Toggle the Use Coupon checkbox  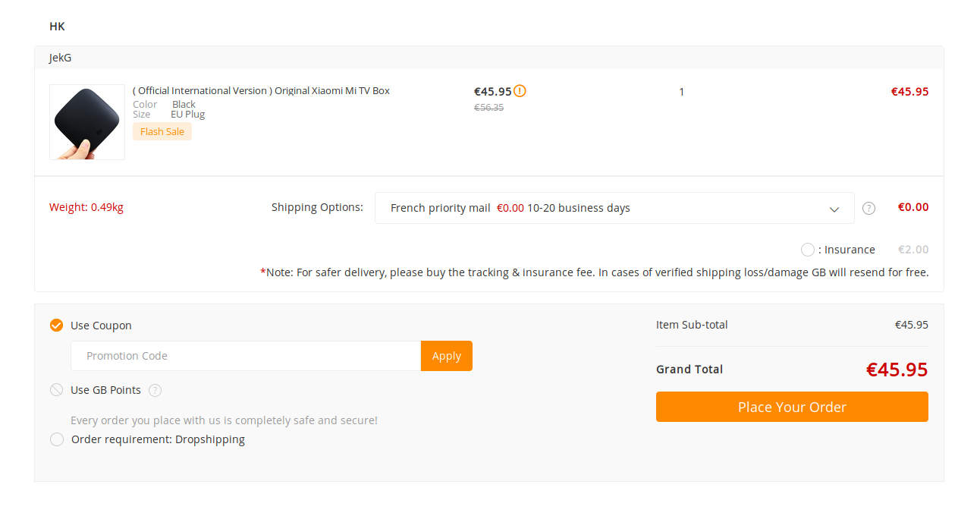56,326
